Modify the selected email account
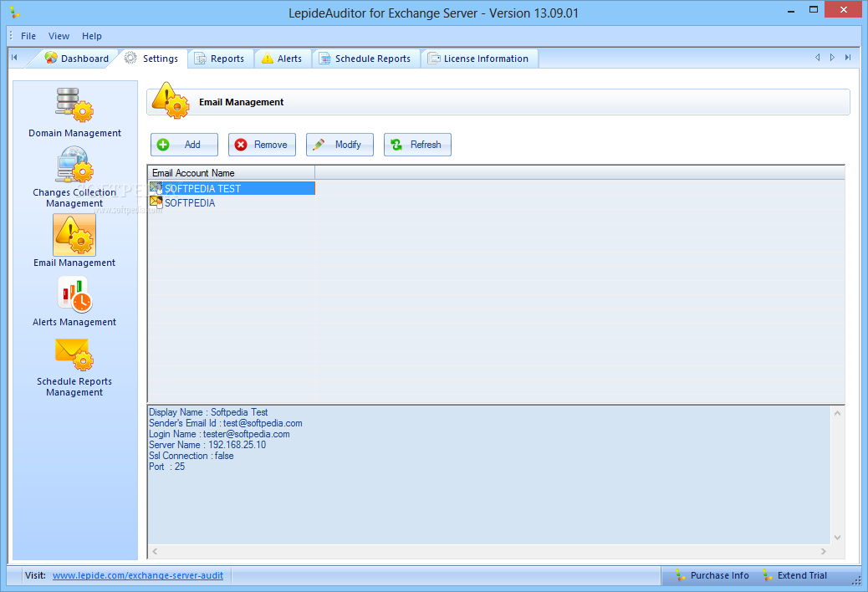 click(x=340, y=145)
